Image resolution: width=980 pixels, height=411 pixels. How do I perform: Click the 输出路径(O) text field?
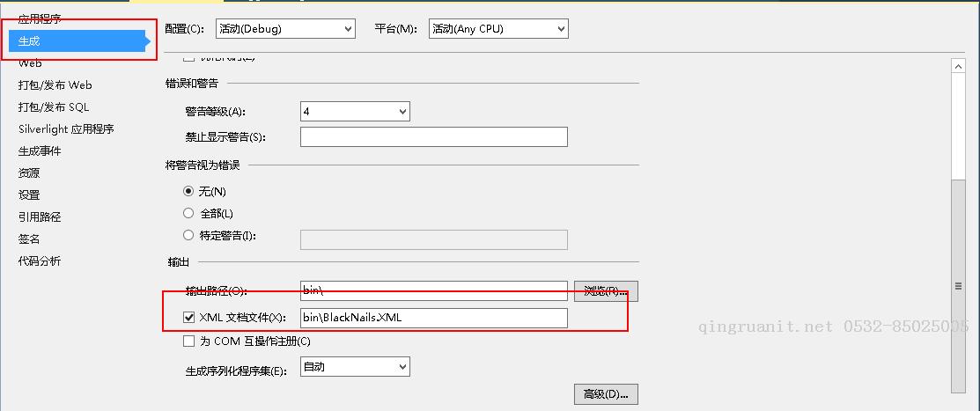point(434,290)
